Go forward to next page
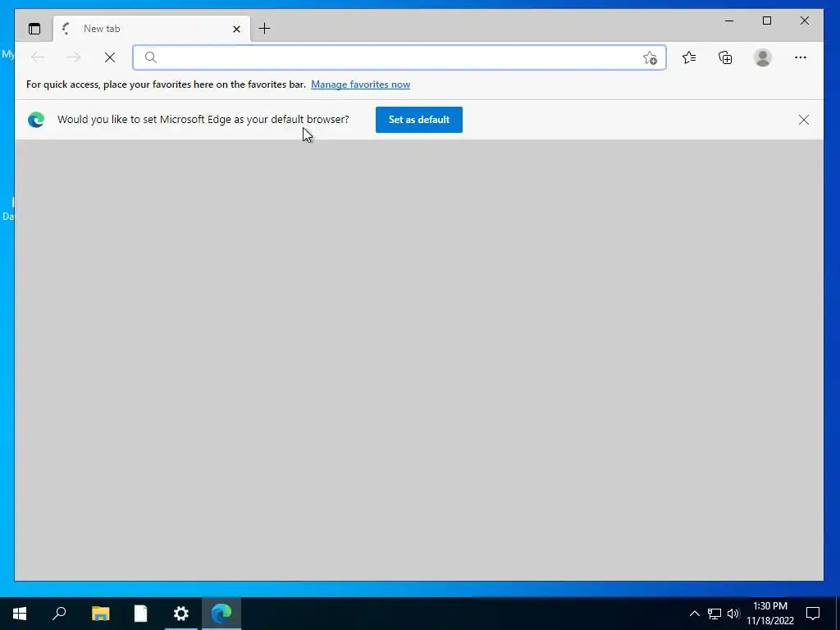Image resolution: width=840 pixels, height=630 pixels. pos(74,57)
